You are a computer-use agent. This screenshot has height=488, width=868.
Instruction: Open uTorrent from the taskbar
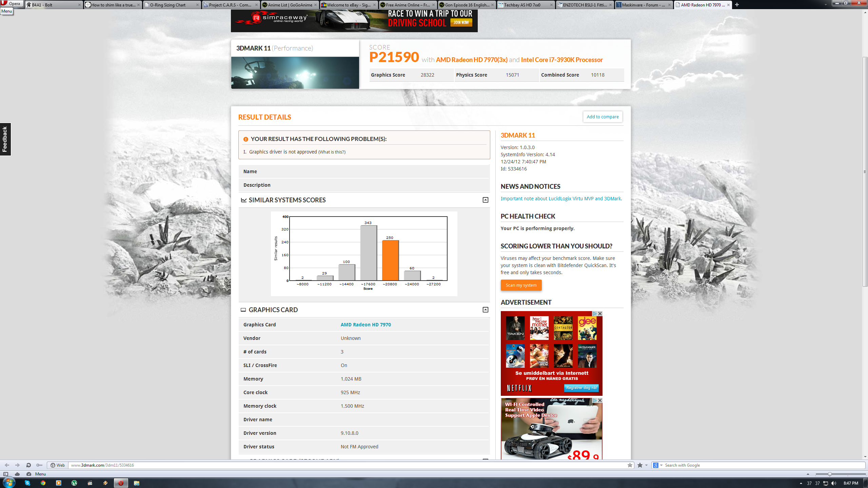74,483
